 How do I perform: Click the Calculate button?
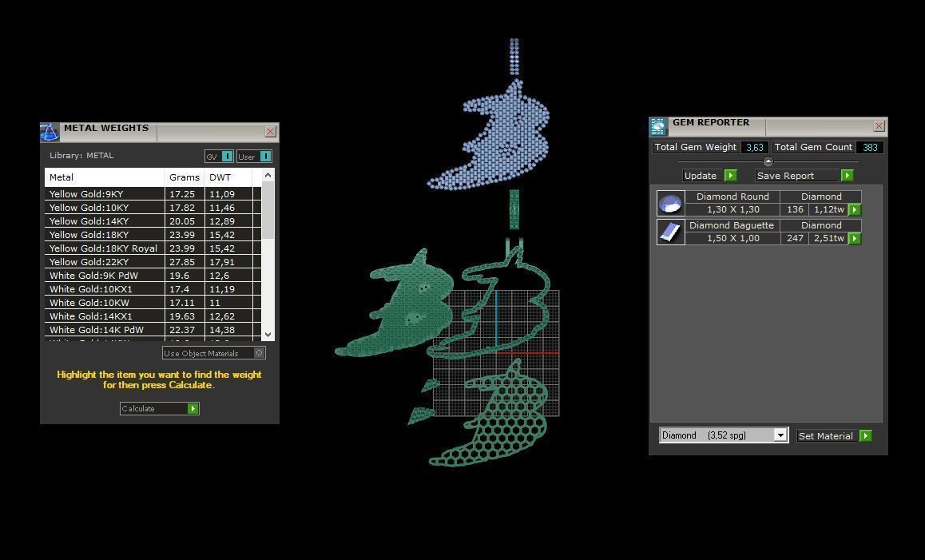point(159,408)
